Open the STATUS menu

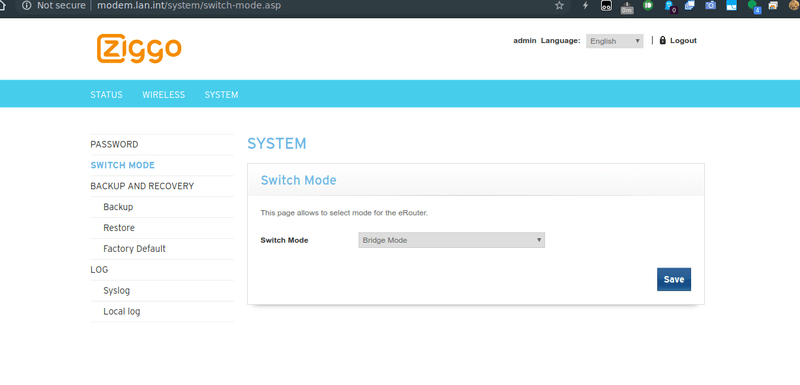[x=106, y=95]
